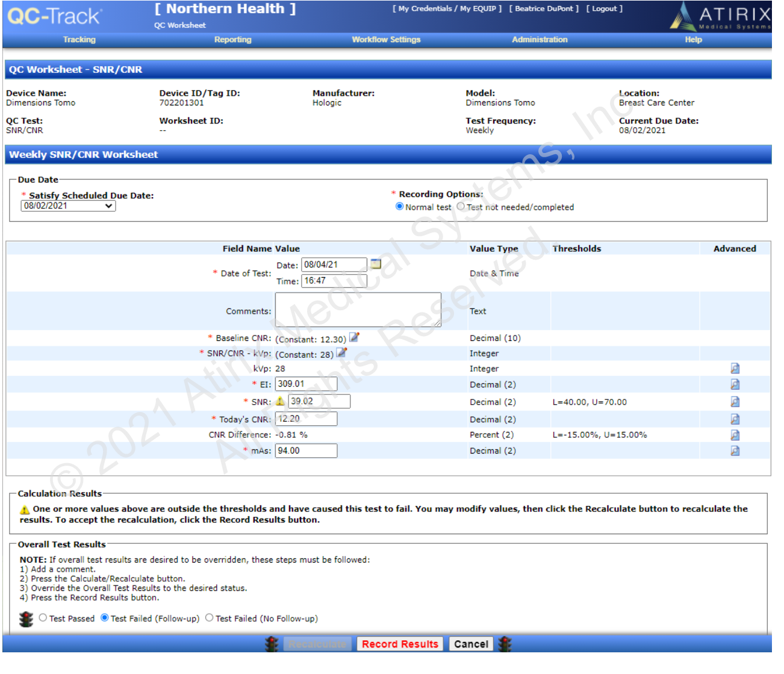Viewport: 784px width, 674px height.
Task: Open the Workflow Settings menu
Action: pos(386,40)
